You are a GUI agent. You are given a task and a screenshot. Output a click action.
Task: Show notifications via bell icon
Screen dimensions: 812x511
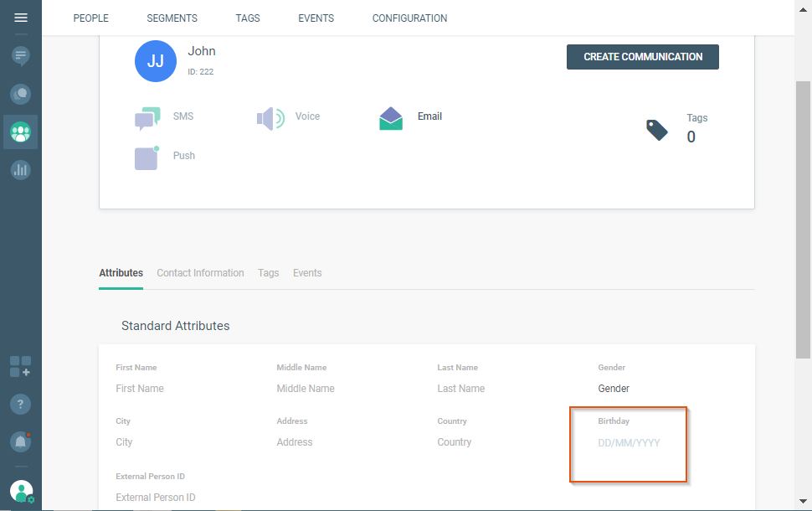point(21,441)
